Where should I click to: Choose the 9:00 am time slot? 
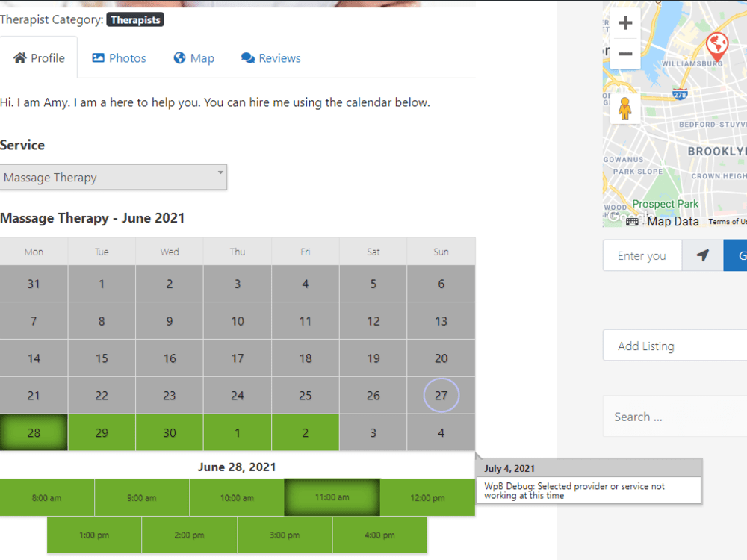click(x=141, y=497)
